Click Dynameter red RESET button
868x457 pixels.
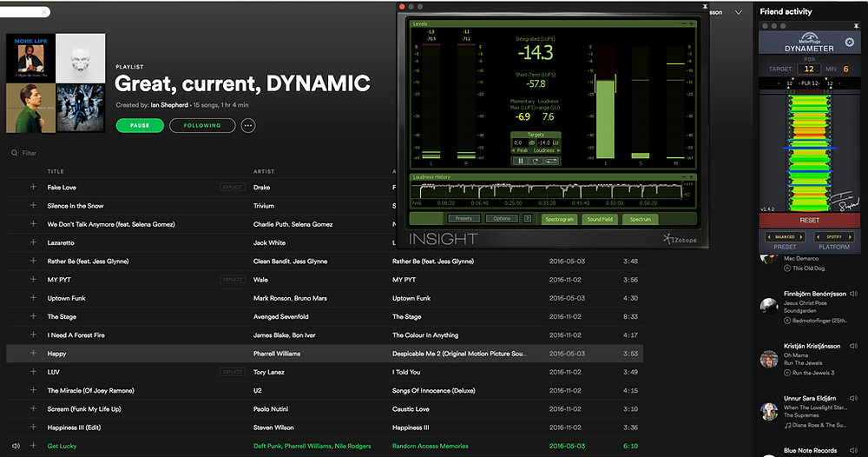point(809,220)
